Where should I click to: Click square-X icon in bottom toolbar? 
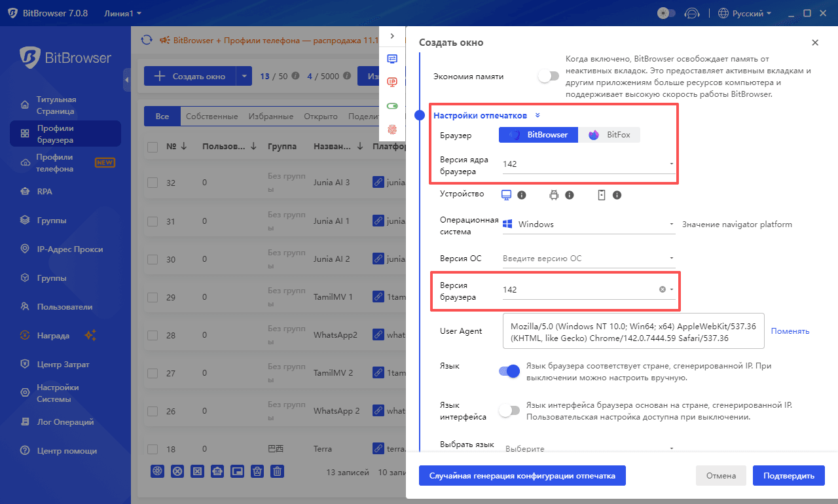click(197, 471)
